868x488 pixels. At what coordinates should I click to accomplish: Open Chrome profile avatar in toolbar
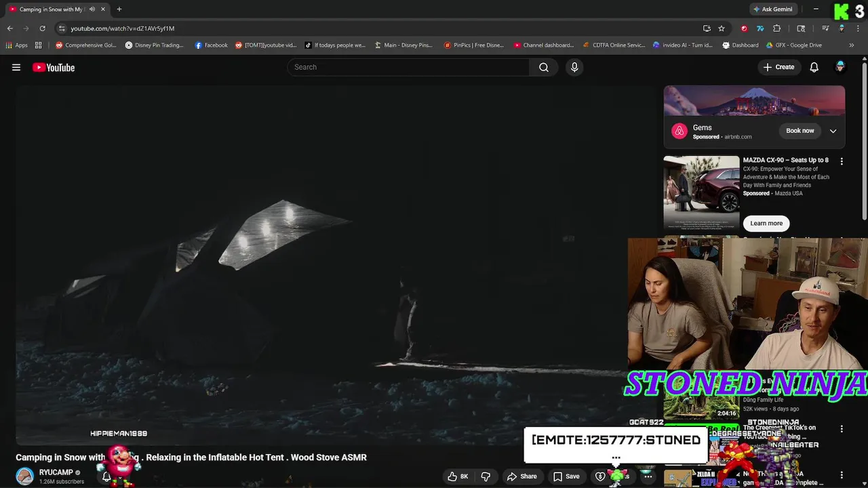(842, 28)
